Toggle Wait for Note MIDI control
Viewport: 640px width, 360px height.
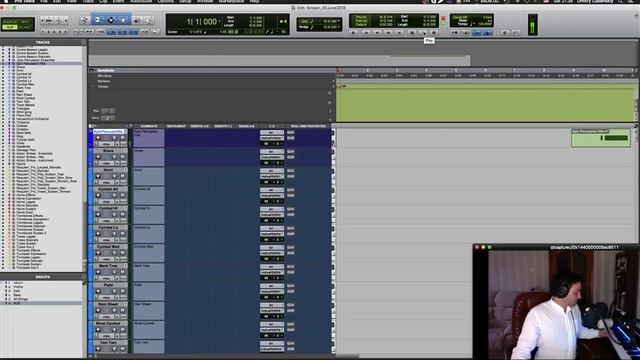[x=455, y=32]
